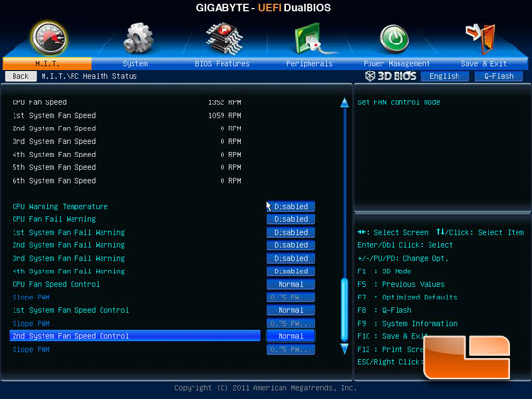Click the Set FAN control mode help text

pos(399,102)
